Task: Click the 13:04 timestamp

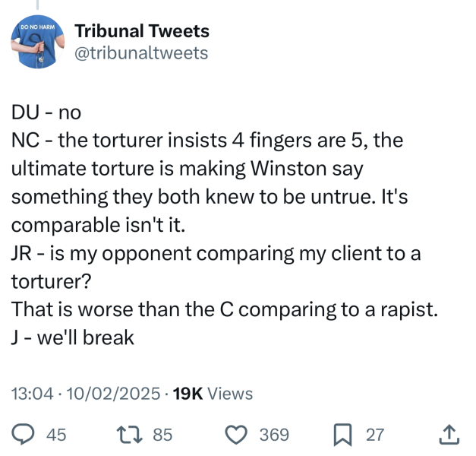Action: click(33, 394)
